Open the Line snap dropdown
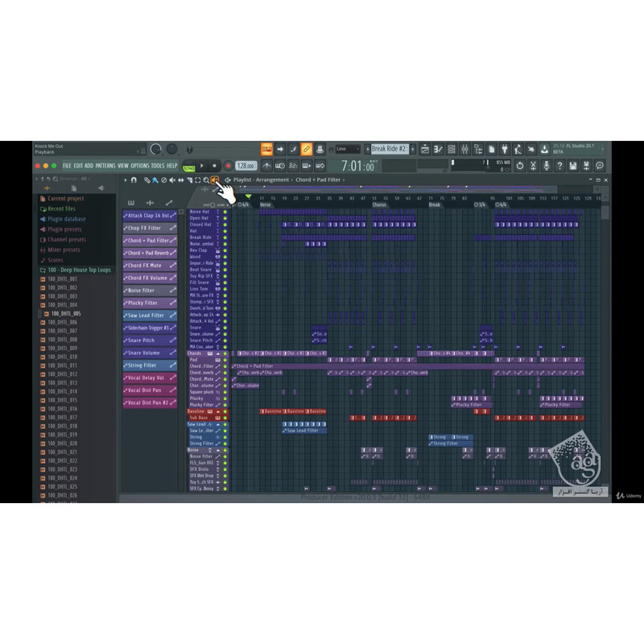Image resolution: width=644 pixels, height=644 pixels. point(347,149)
